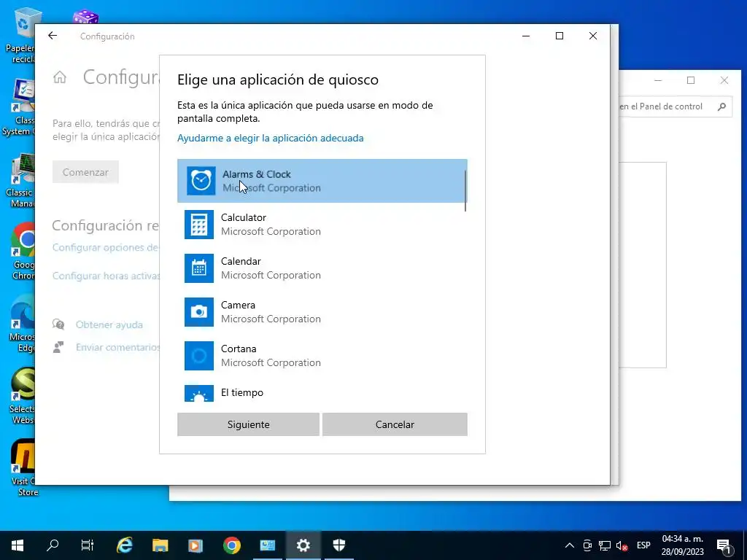Launch Internet Explorer from the taskbar

[124, 545]
